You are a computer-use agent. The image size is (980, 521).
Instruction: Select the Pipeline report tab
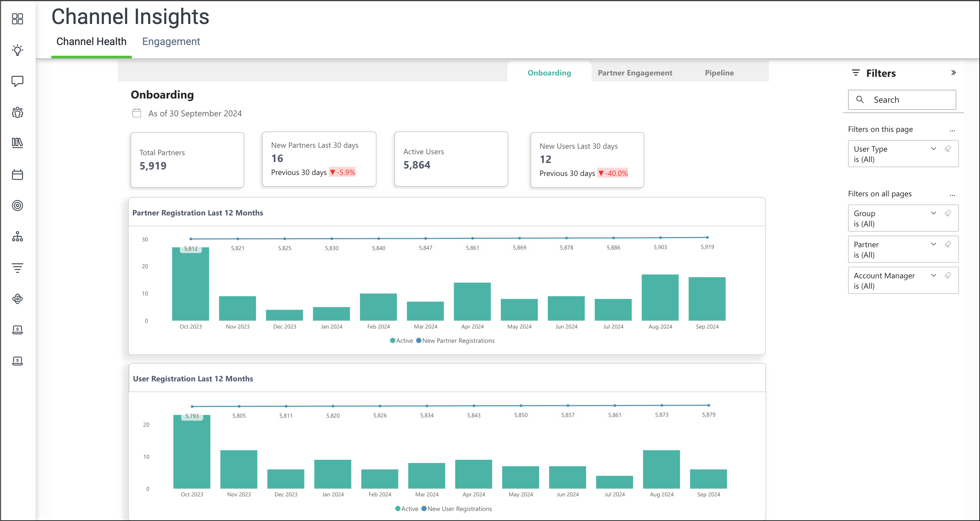point(719,73)
